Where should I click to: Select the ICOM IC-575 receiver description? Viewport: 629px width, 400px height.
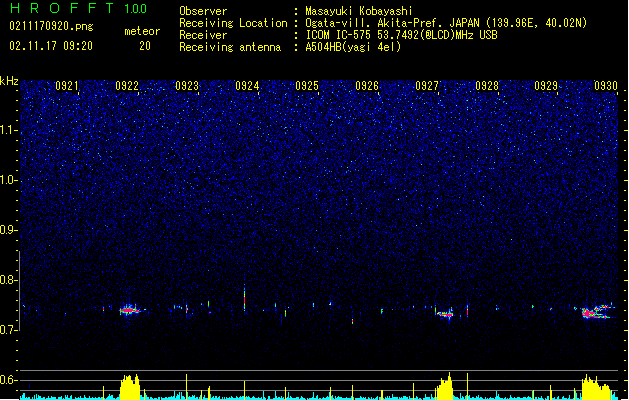pos(401,35)
